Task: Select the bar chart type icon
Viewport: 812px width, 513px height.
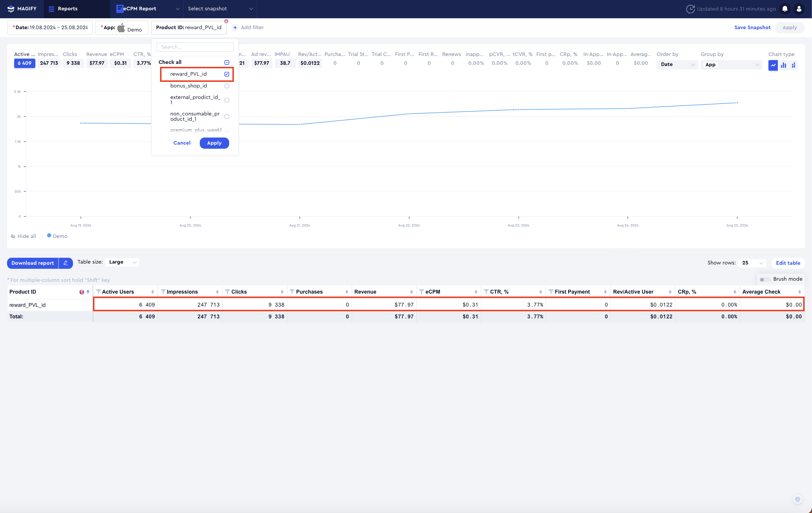Action: pyautogui.click(x=783, y=65)
